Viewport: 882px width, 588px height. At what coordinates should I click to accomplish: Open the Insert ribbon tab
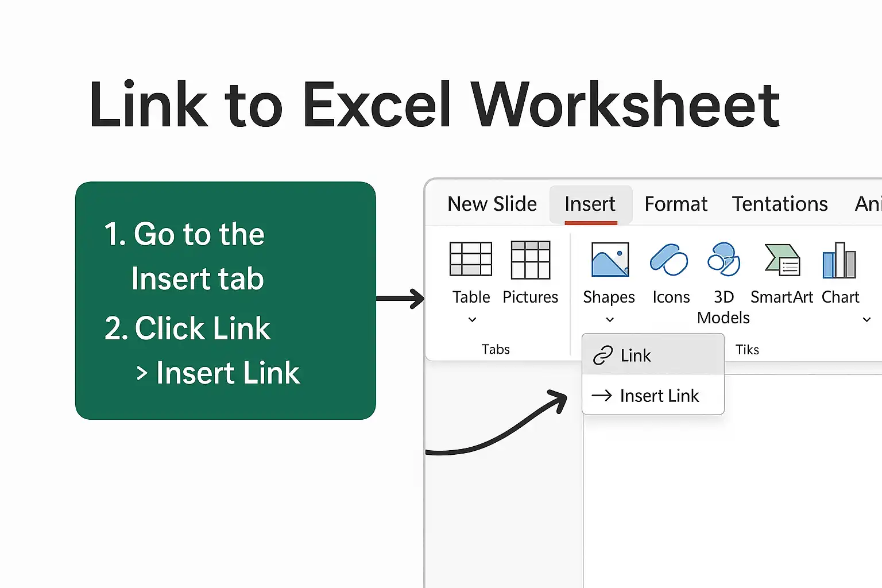tap(590, 204)
